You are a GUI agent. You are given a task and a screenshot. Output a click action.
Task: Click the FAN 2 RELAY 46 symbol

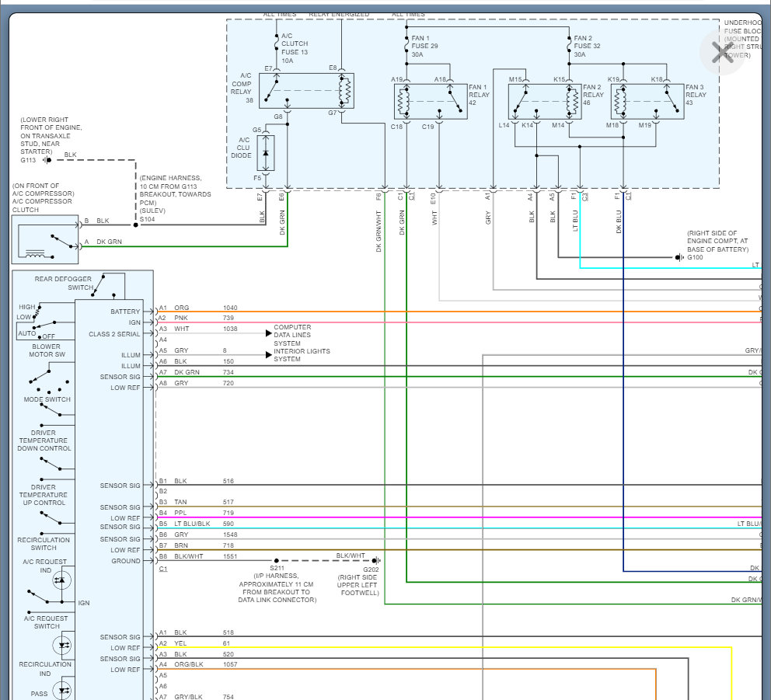545,102
